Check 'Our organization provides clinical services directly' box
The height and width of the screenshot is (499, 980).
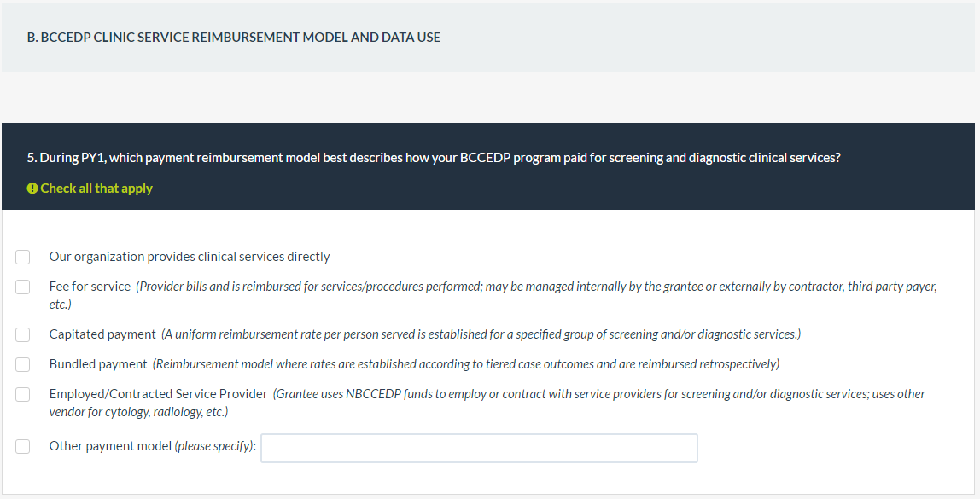click(x=23, y=257)
